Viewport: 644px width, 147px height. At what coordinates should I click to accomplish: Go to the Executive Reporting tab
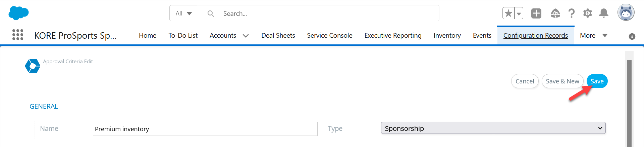tap(393, 35)
